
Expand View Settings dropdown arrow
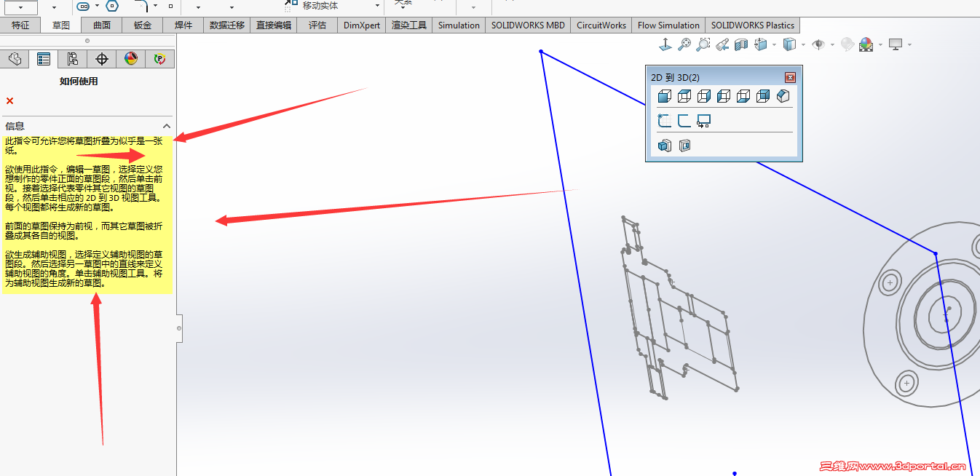pyautogui.click(x=910, y=44)
